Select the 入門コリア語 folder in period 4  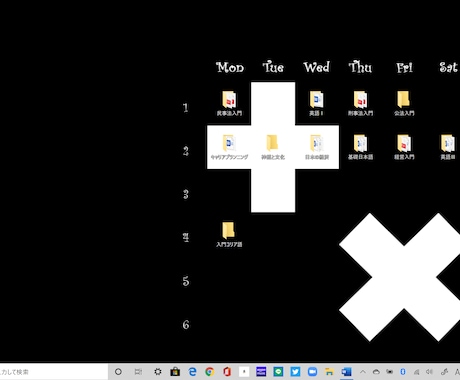[229, 234]
